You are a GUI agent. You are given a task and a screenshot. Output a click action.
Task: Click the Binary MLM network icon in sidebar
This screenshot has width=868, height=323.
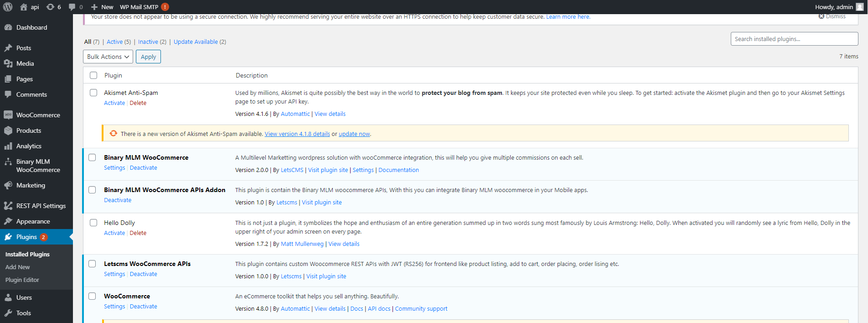pos(8,161)
